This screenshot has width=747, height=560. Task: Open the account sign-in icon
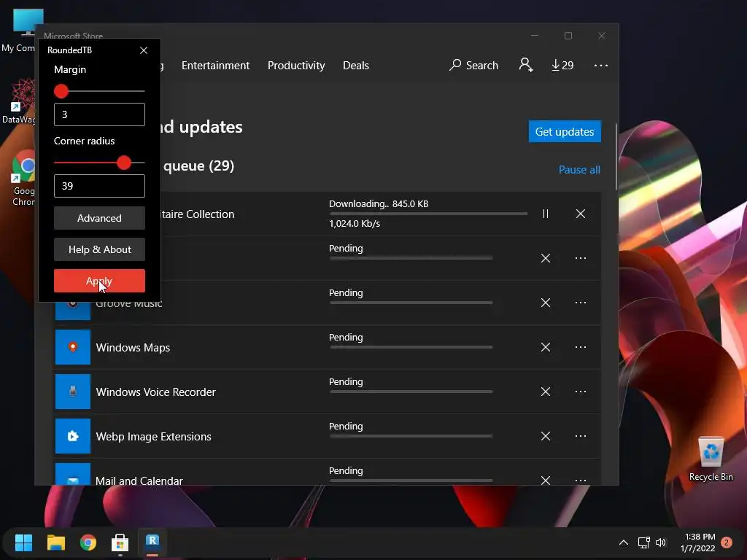pos(526,65)
